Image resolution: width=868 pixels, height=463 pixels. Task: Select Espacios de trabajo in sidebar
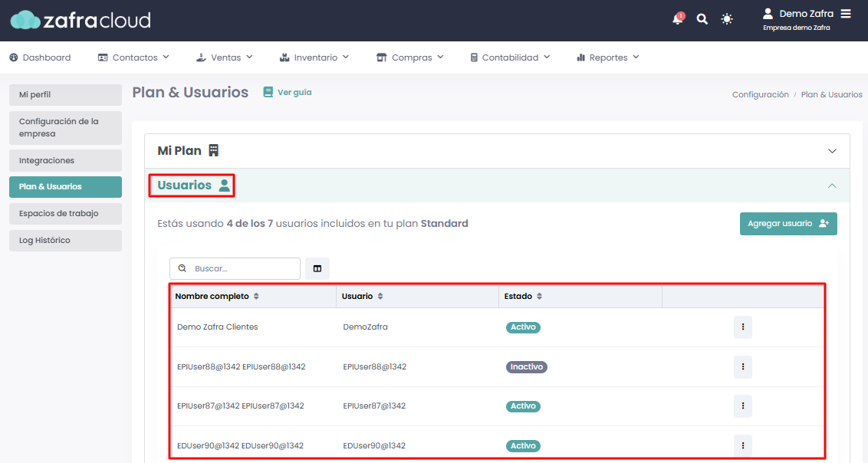[x=65, y=213]
